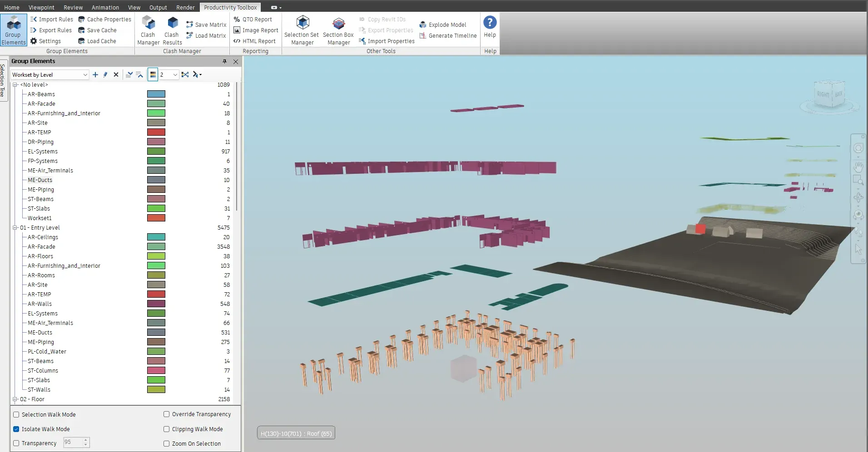Collapse all tree nodes icon
Image resolution: width=868 pixels, height=452 pixels.
click(x=139, y=74)
